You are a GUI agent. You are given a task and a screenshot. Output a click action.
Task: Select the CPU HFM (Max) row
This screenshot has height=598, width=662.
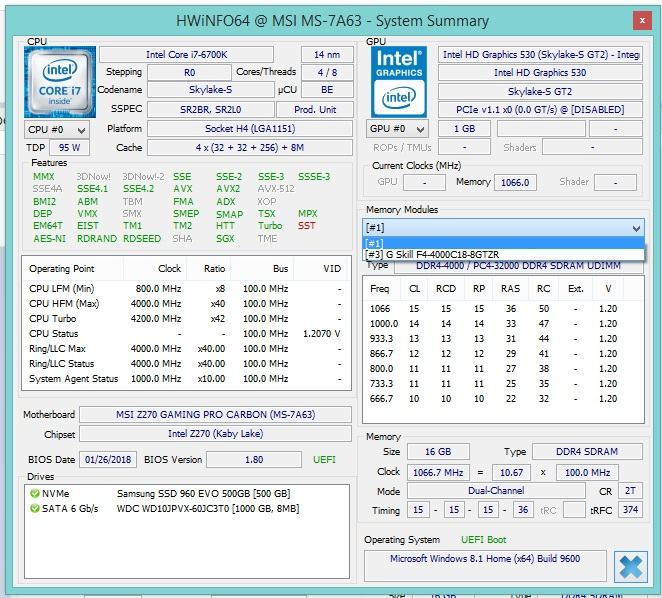pos(186,304)
